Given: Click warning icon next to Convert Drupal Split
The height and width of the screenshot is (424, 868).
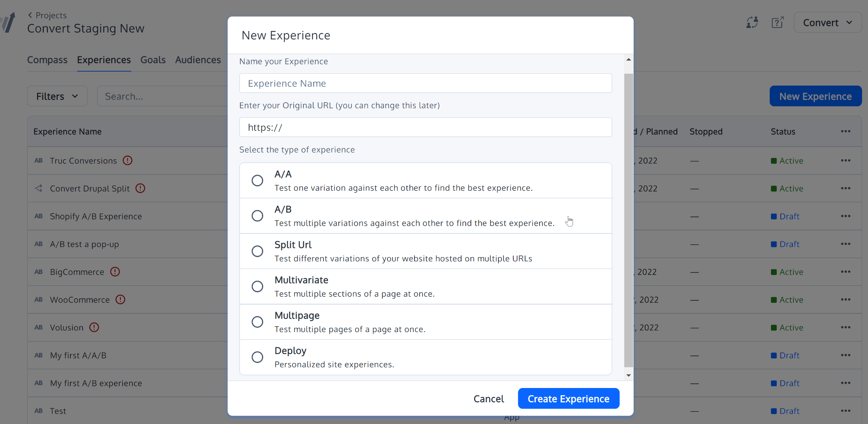Looking at the screenshot, I should [140, 188].
